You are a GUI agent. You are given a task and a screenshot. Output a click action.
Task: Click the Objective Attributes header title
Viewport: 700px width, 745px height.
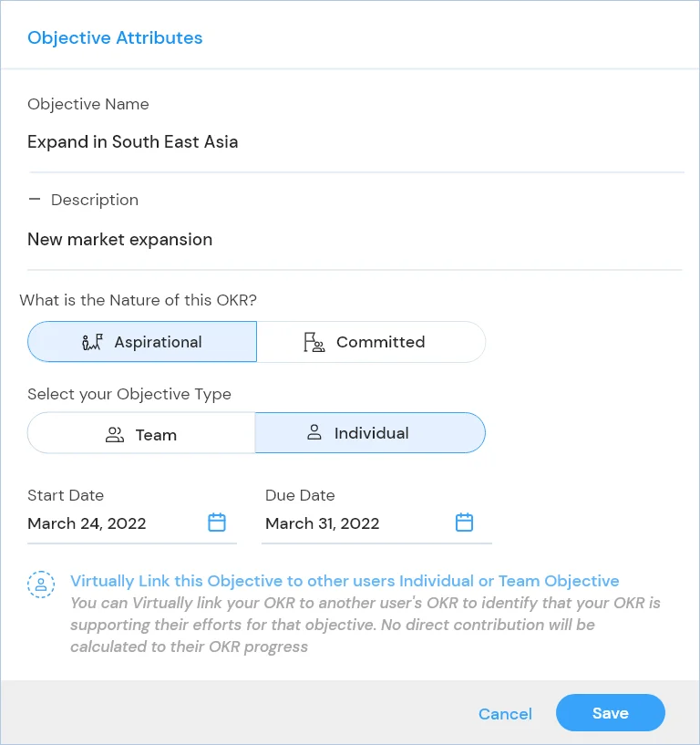point(115,38)
